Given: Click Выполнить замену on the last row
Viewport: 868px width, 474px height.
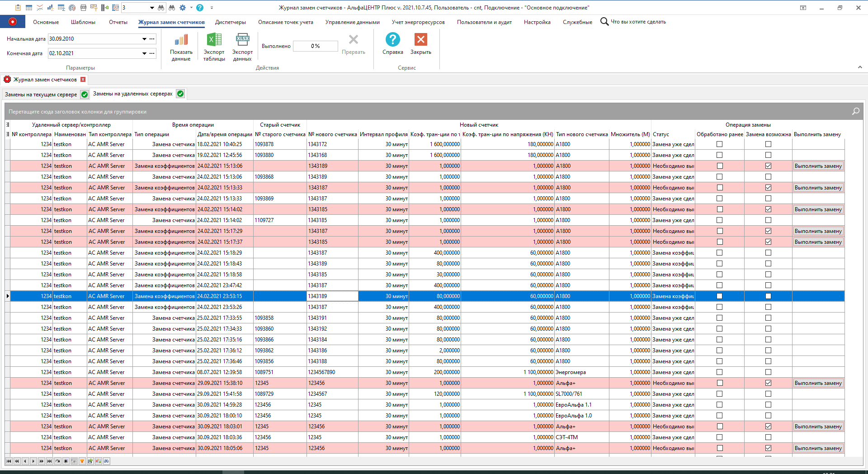Looking at the screenshot, I should point(818,448).
